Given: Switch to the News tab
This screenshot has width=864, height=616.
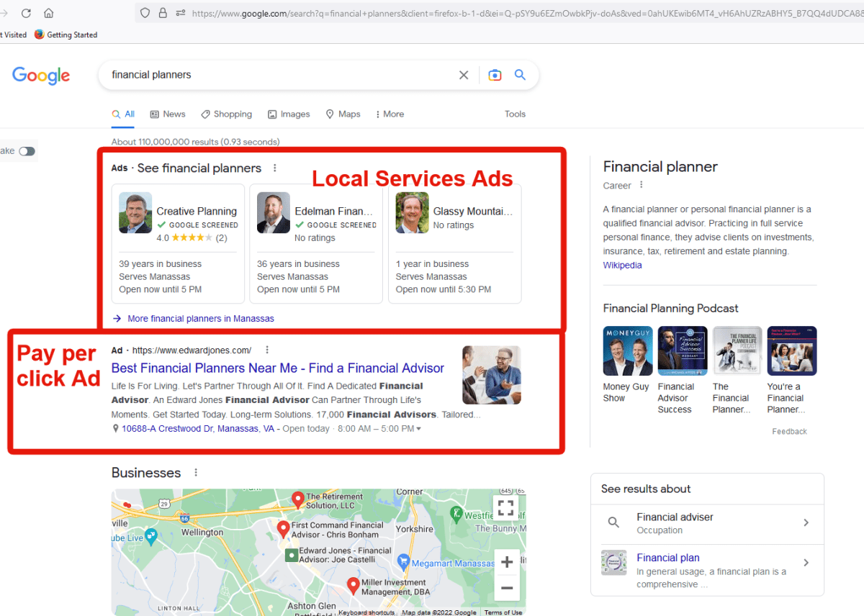Looking at the screenshot, I should tap(168, 114).
